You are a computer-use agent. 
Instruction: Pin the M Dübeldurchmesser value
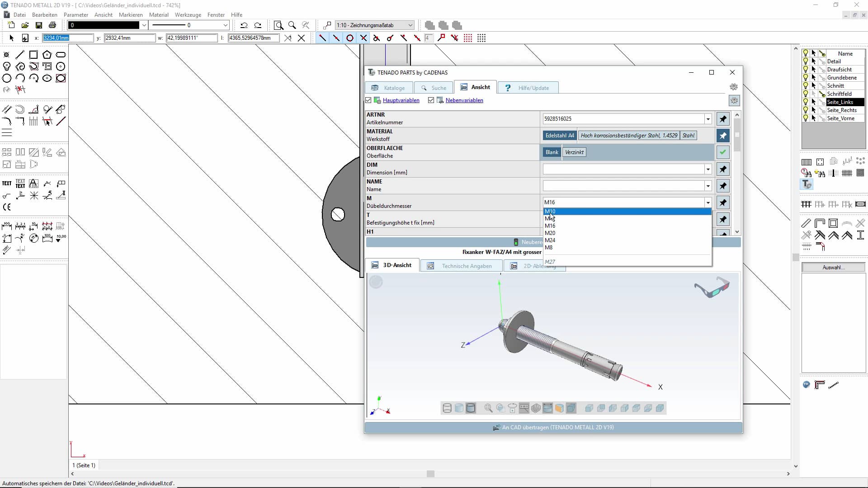pos(723,202)
